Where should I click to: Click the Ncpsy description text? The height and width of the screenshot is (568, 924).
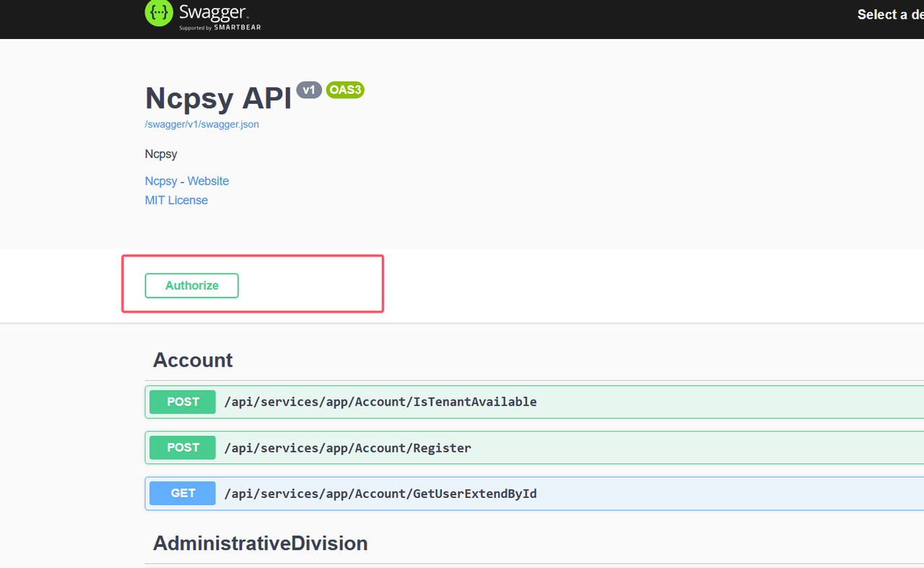[161, 154]
